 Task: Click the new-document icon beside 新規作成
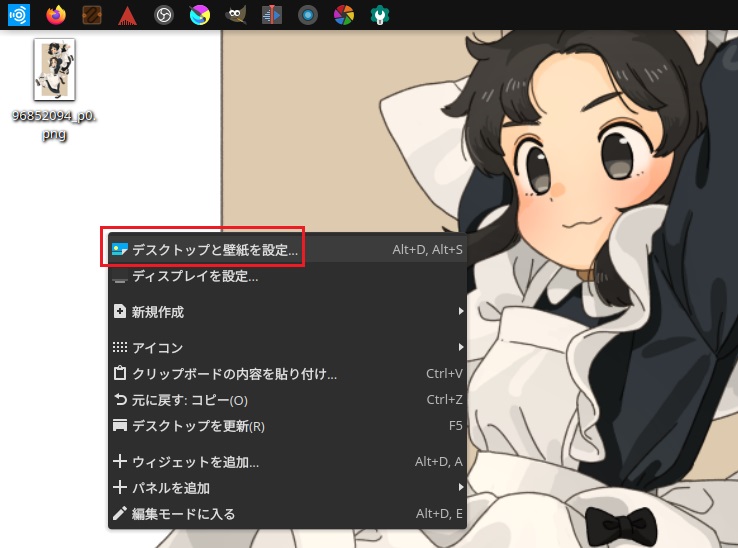tap(120, 312)
